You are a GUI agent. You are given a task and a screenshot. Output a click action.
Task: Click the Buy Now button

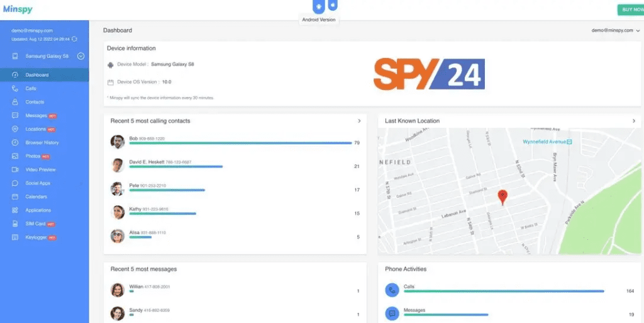(631, 9)
